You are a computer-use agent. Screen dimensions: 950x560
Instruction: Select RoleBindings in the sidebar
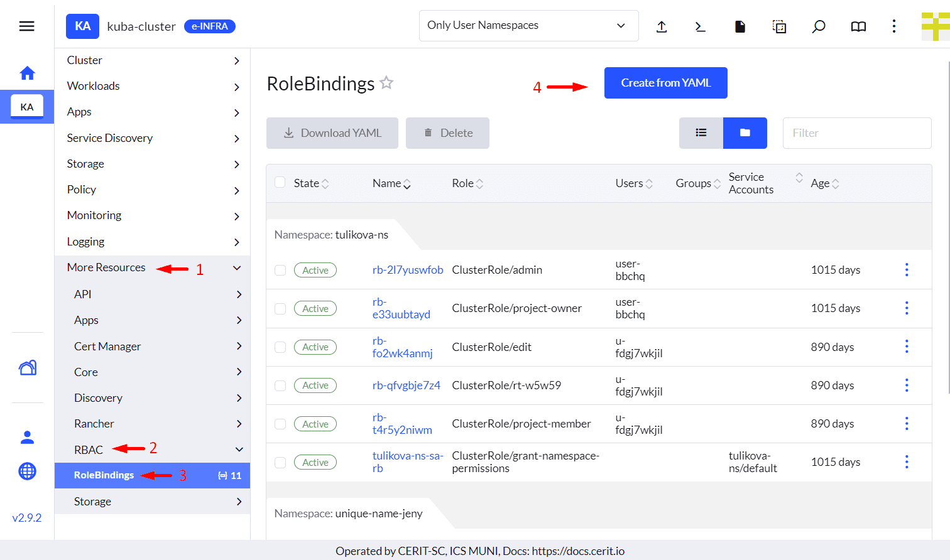point(104,475)
